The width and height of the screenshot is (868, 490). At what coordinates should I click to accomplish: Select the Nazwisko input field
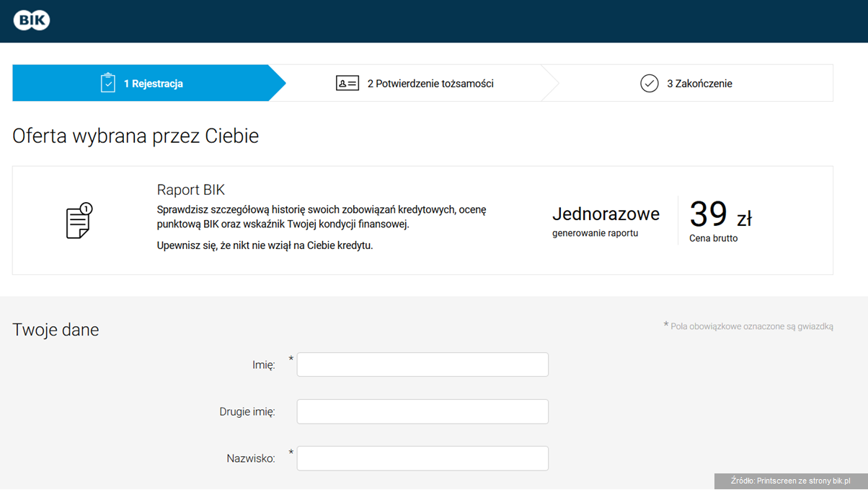coord(422,458)
